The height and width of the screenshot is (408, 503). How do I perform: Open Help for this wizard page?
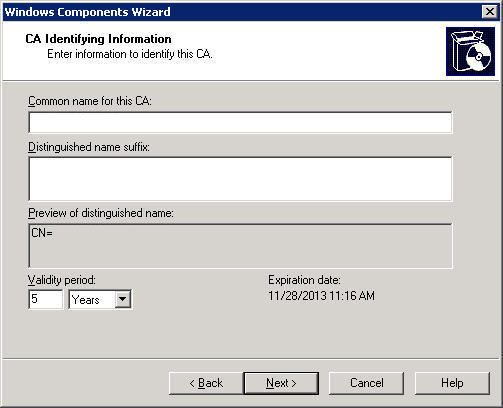tap(452, 383)
